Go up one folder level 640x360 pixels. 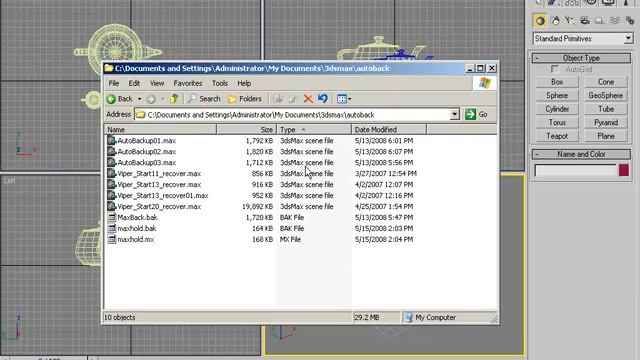pyautogui.click(x=174, y=98)
